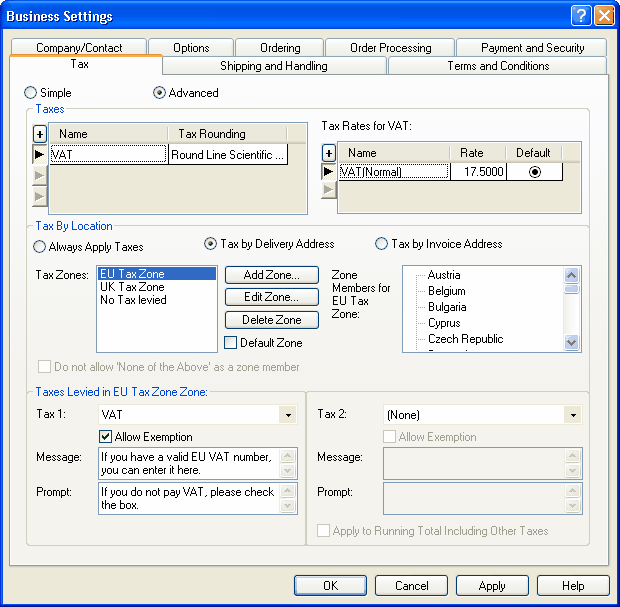Click the title bar help question mark icon

point(582,16)
